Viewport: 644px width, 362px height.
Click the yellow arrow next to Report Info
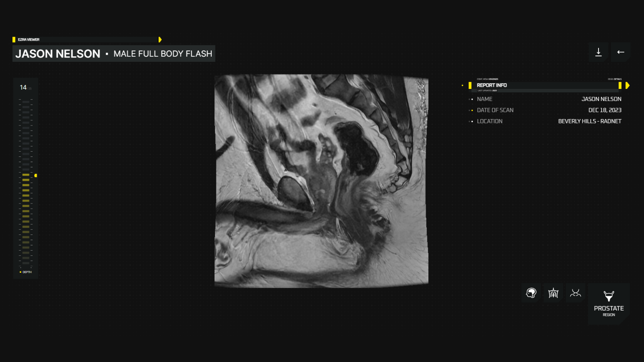(627, 85)
